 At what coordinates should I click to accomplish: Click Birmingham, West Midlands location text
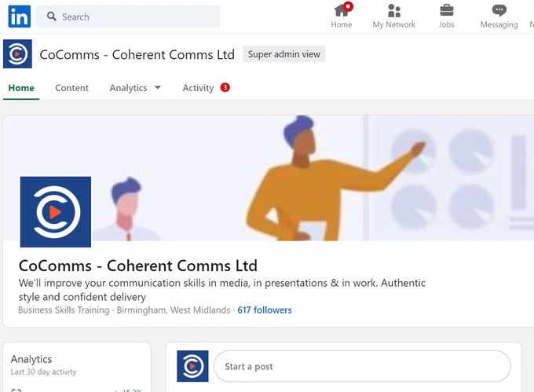(174, 310)
